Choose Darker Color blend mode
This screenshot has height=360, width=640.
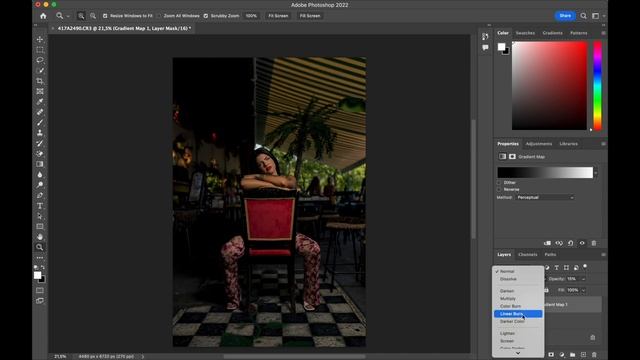518,321
